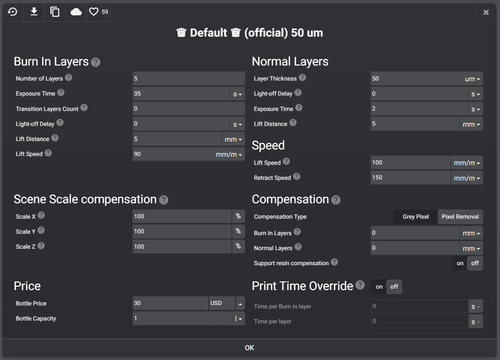This screenshot has height=360, width=500.
Task: Open help icon beside Compensation heading
Action: coord(336,200)
